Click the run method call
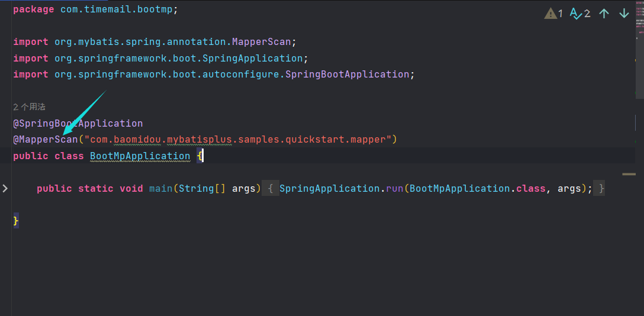This screenshot has width=644, height=316. coord(395,189)
